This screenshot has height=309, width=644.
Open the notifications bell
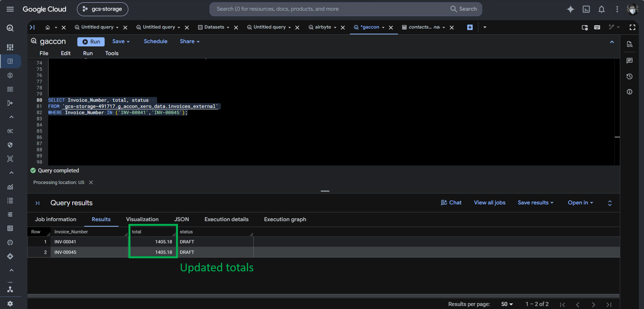pyautogui.click(x=601, y=9)
